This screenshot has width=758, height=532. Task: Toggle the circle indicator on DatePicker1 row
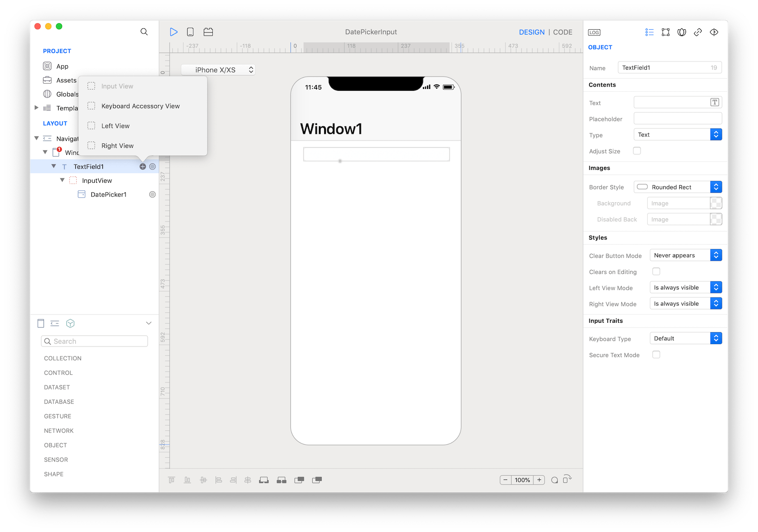point(153,195)
